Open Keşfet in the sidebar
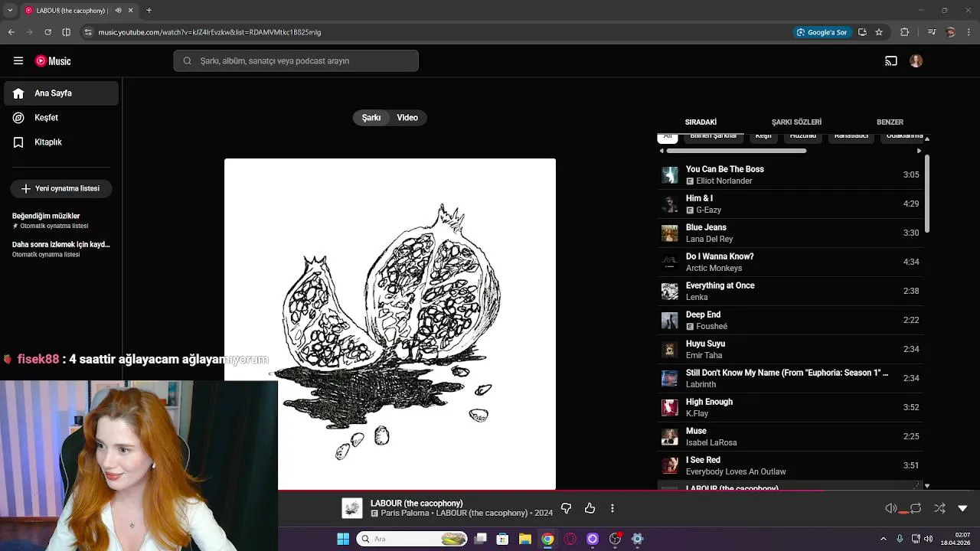 click(x=61, y=118)
